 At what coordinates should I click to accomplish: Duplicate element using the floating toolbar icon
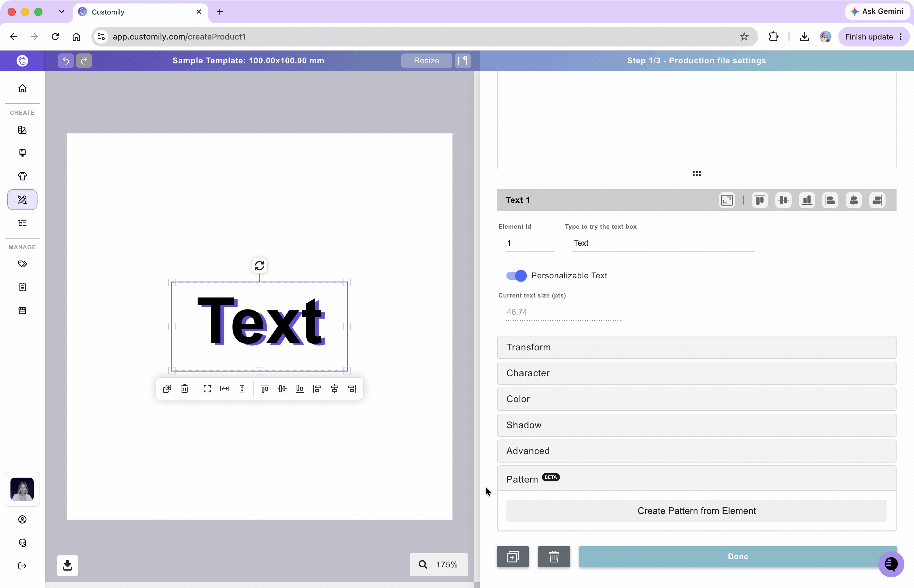167,389
